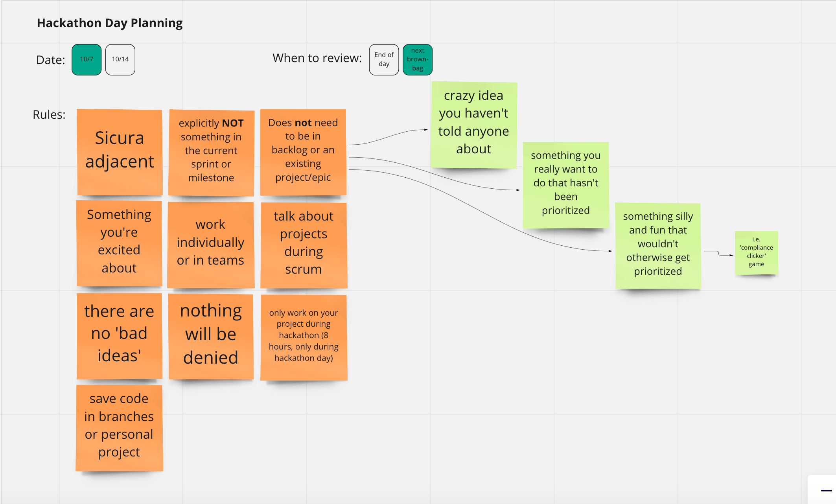Choose the next brown-bag review option

pos(417,59)
